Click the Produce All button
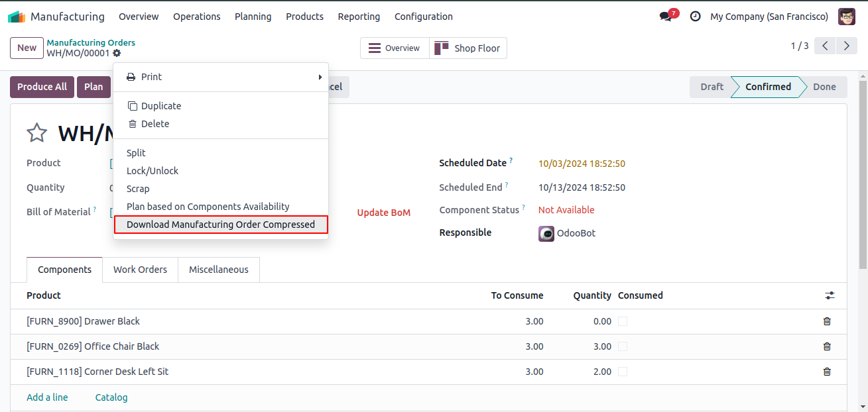The image size is (868, 412). coord(42,87)
